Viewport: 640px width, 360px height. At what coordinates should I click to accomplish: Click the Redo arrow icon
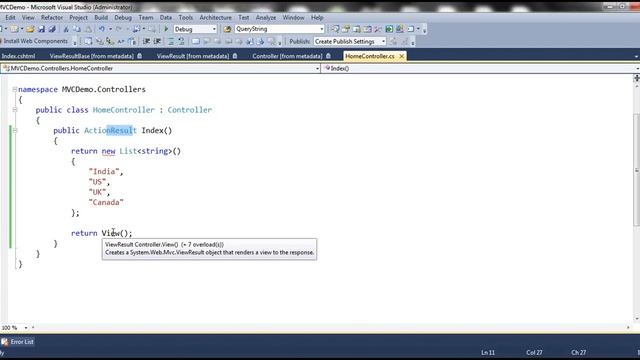pos(119,29)
